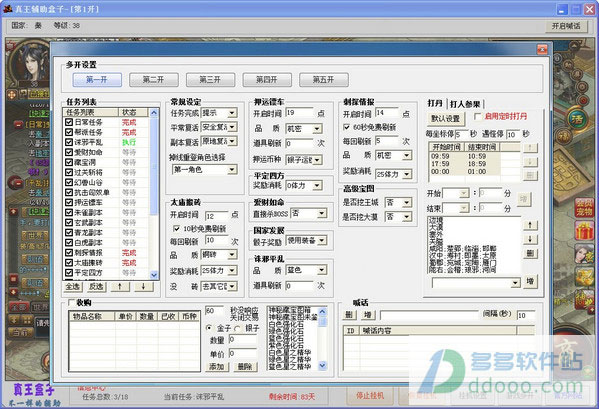
Task: Click the 增 button in the 喊话 panel
Action: click(x=368, y=315)
